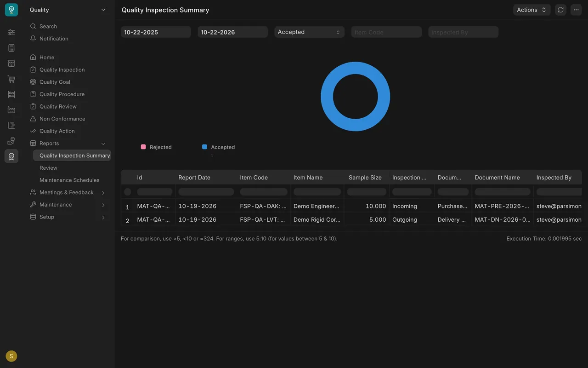Click the from-date field 10-22-2025
Screen dimensions: 588x368
(156, 32)
